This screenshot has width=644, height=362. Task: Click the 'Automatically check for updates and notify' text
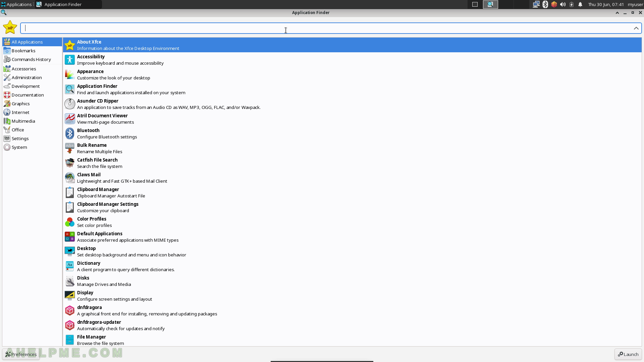click(121, 329)
